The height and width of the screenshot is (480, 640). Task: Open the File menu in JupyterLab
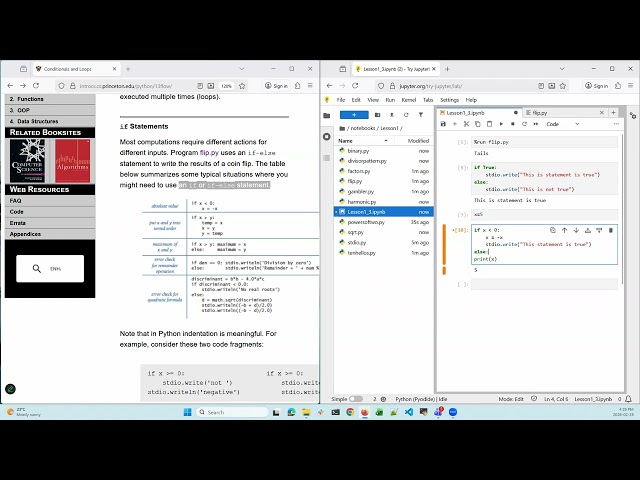tap(341, 100)
